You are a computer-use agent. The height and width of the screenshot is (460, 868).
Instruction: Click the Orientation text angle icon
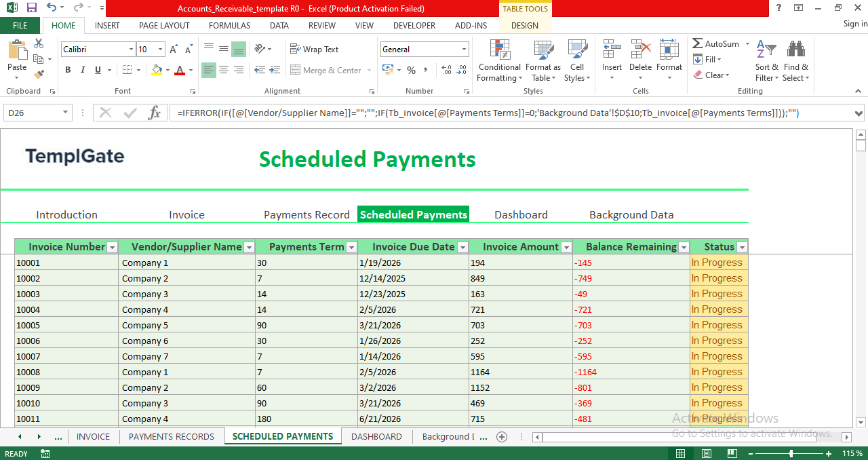(258, 49)
